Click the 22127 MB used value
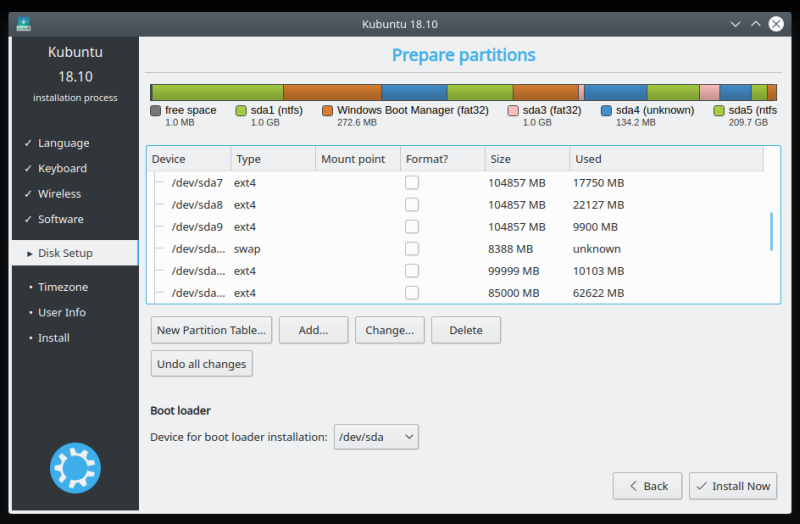This screenshot has width=800, height=524. coord(598,205)
